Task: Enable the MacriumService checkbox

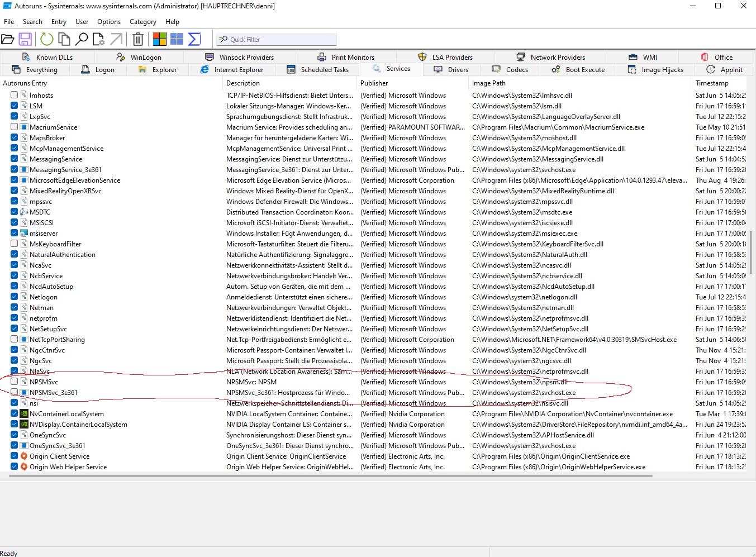Action: pyautogui.click(x=15, y=127)
